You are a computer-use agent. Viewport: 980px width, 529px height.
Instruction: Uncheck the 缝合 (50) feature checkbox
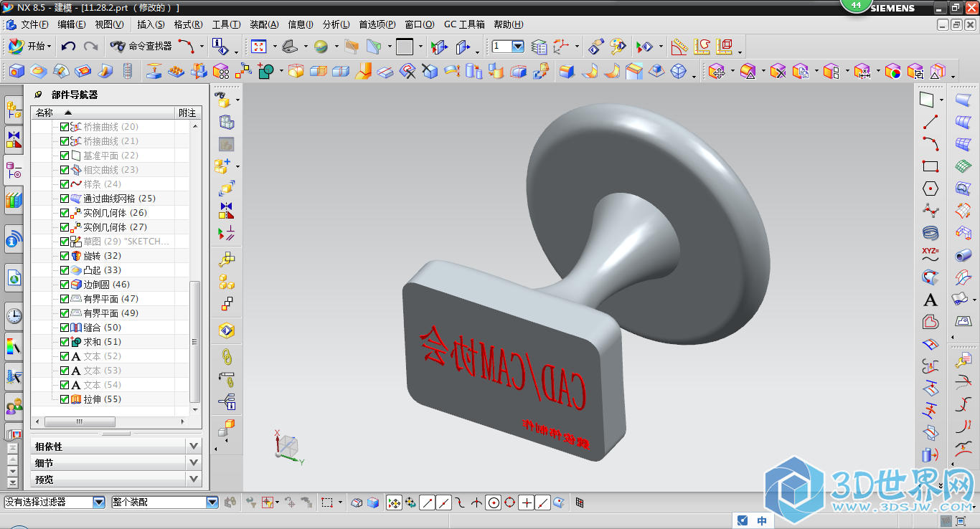(65, 328)
